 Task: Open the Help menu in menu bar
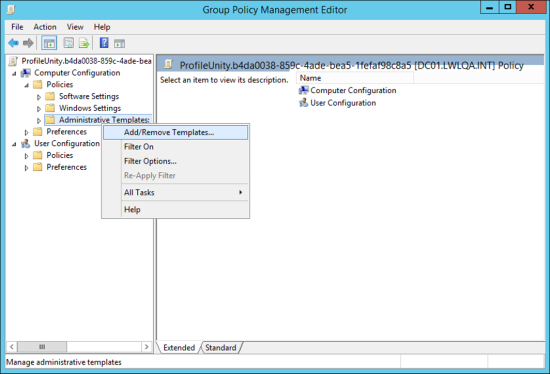pos(102,27)
